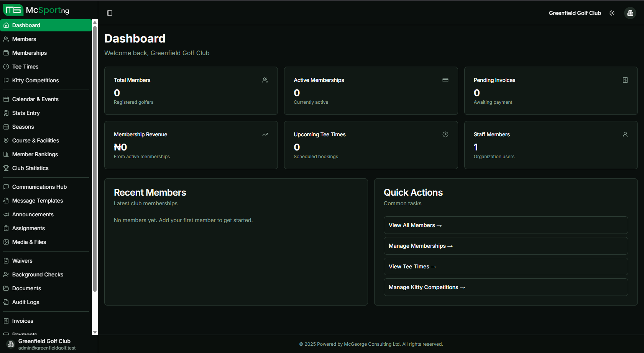
Task: Click the McSport logo icon
Action: coord(13,10)
